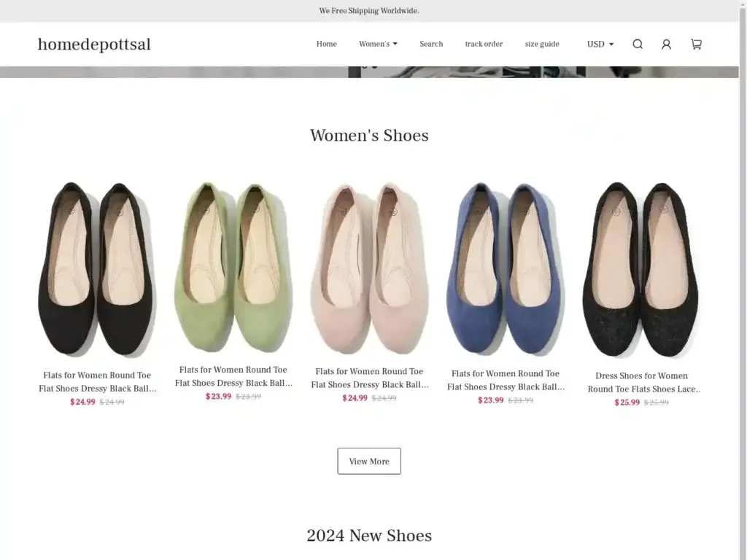This screenshot has height=560, width=747.
Task: Go to the Home menu item
Action: pos(326,44)
